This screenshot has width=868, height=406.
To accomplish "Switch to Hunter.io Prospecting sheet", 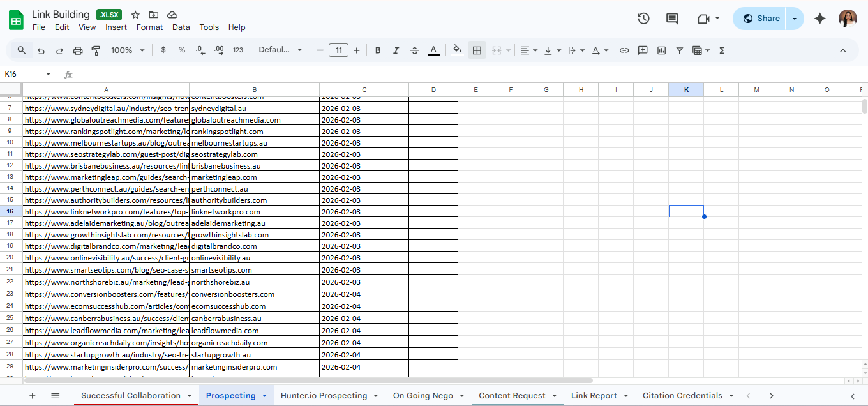I will tap(324, 396).
